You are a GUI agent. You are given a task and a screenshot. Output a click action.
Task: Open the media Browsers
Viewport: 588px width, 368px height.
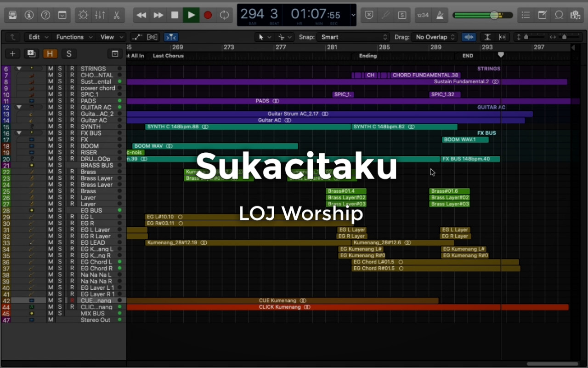[576, 15]
